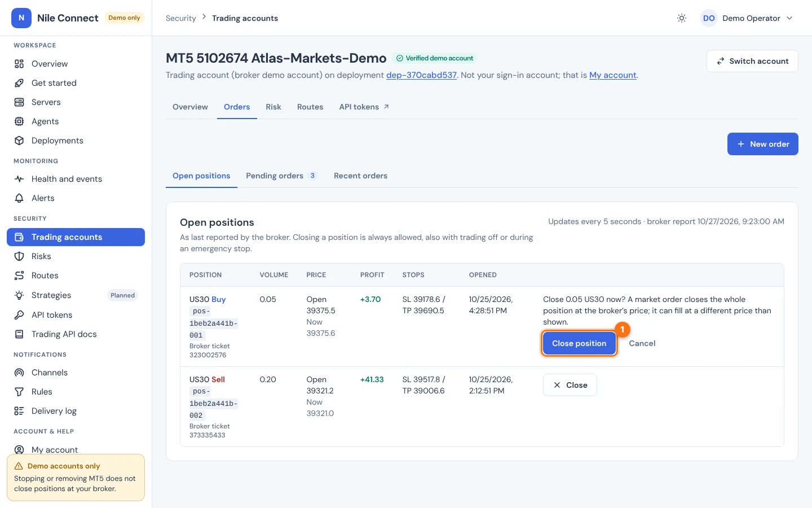The width and height of the screenshot is (812, 508).
Task: Click the SL 39178.6 stops cell
Action: click(x=423, y=305)
